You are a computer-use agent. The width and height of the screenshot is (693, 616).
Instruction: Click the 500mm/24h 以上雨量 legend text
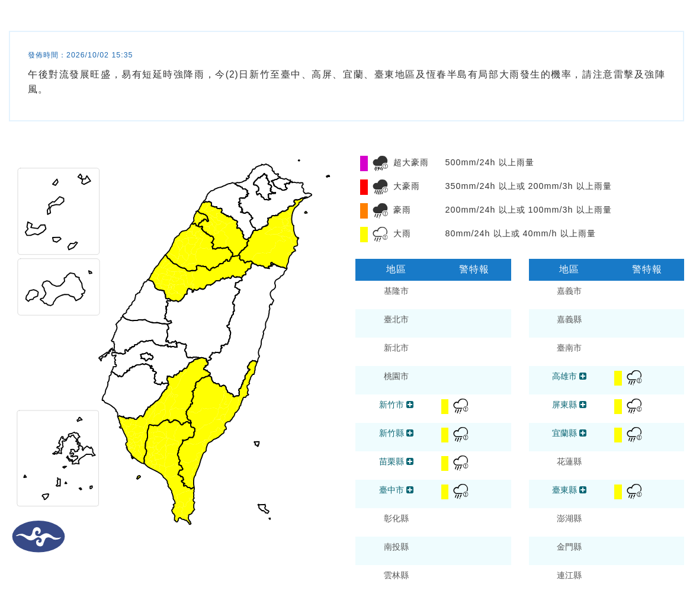(489, 163)
